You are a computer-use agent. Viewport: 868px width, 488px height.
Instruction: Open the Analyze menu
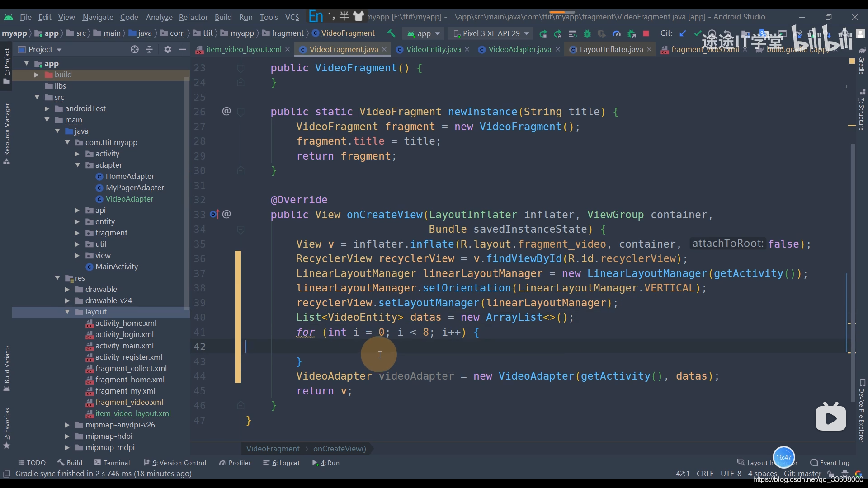[159, 17]
